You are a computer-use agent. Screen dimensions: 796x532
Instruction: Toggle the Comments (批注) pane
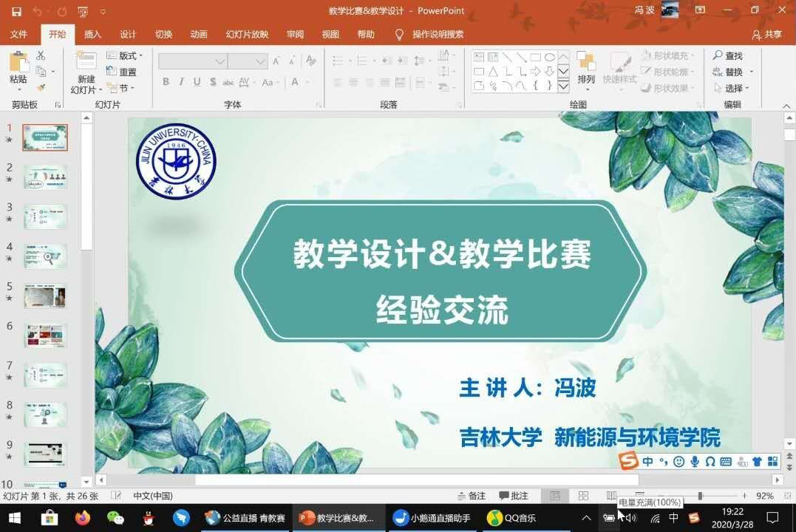(514, 496)
